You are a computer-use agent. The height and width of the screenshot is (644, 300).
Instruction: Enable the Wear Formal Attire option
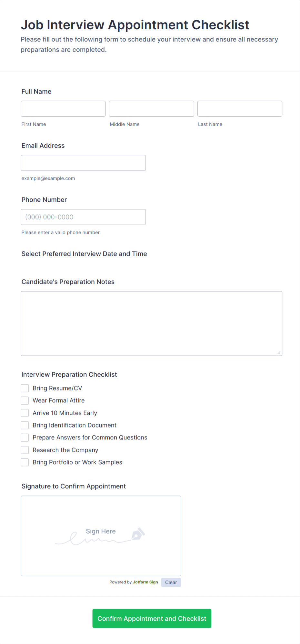[25, 400]
